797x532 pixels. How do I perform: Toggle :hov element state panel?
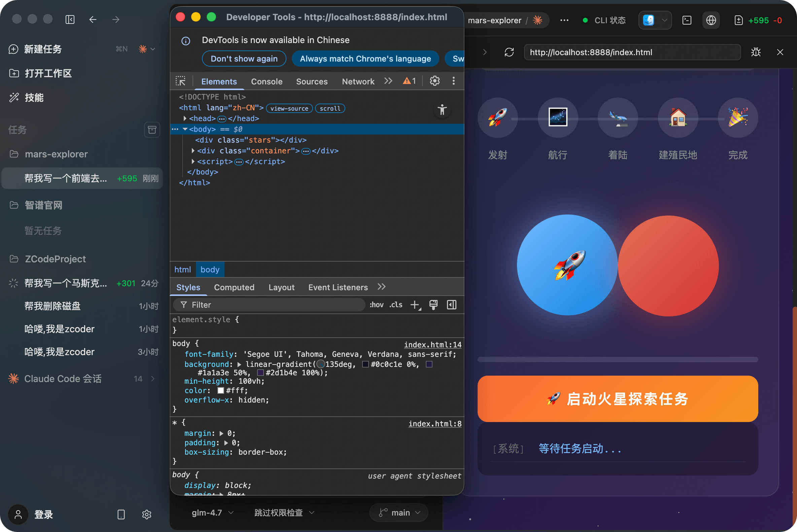(376, 305)
